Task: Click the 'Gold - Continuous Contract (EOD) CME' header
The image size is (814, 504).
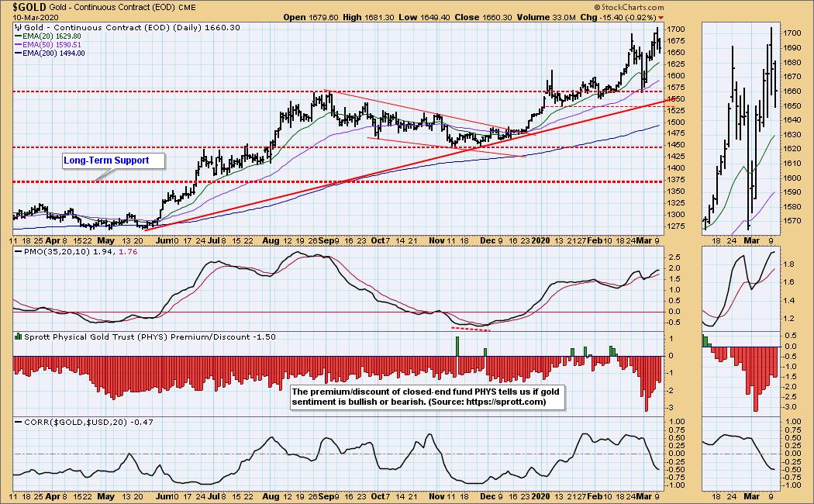Action: coord(123,7)
